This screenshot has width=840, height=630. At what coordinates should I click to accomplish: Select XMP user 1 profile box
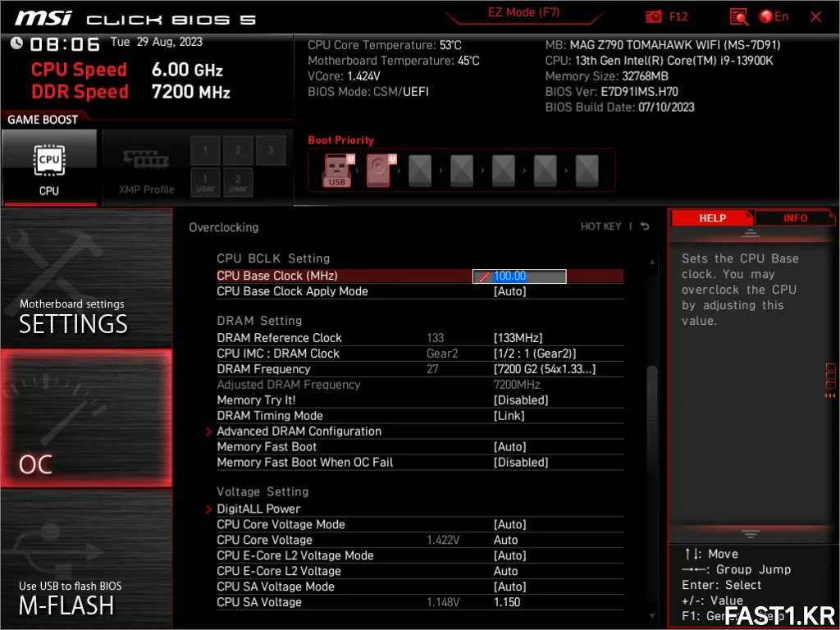[205, 183]
